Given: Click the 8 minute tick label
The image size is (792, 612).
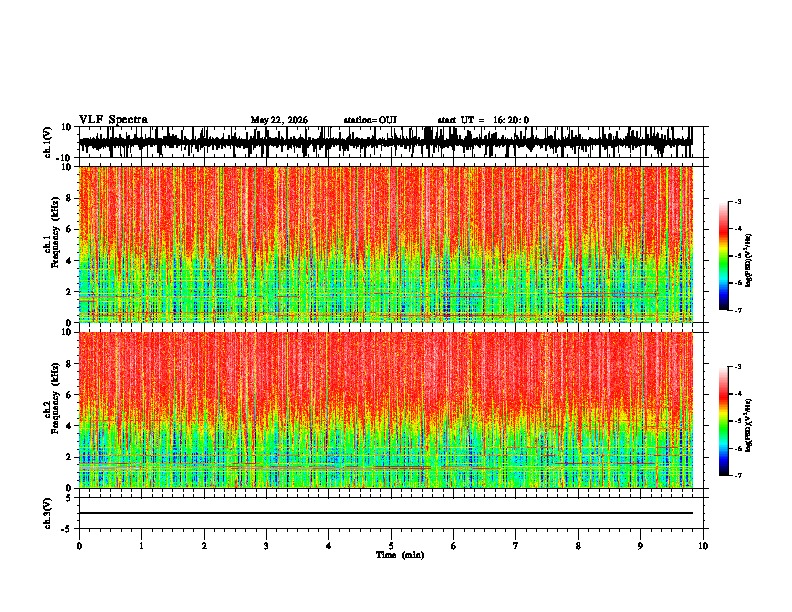Looking at the screenshot, I should coord(578,546).
